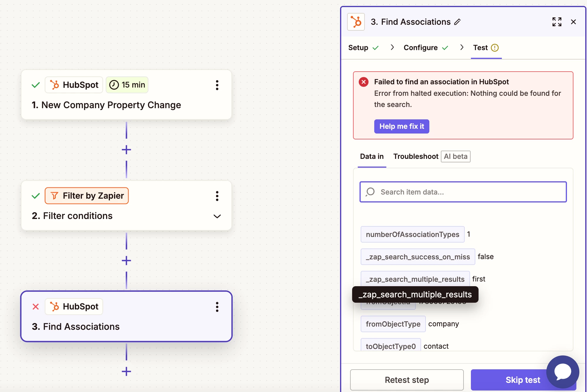This screenshot has width=587, height=392.
Task: Click the value 'false' next to success_on_miss
Action: coord(486,257)
